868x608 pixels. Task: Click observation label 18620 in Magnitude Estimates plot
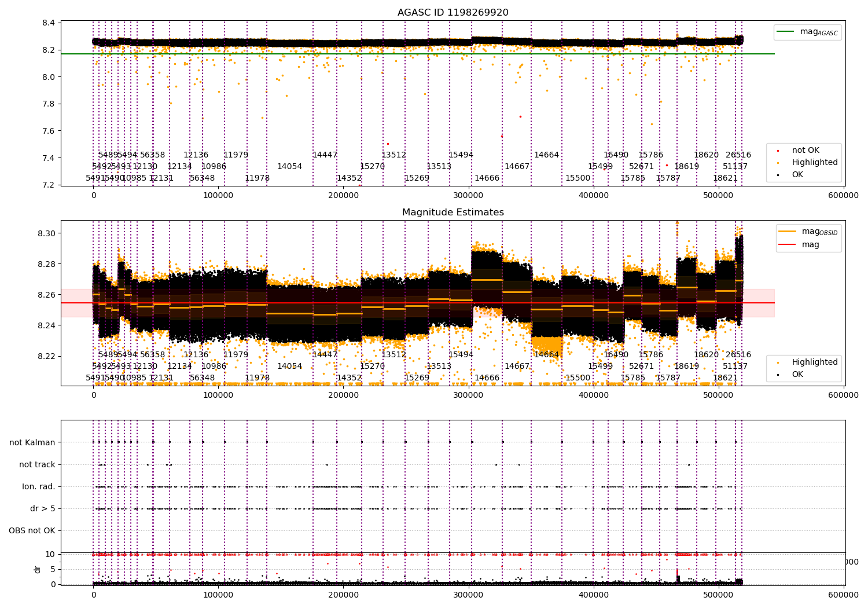[706, 355]
